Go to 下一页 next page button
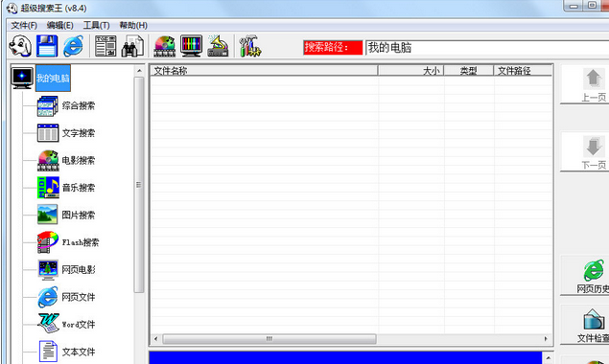Image resolution: width=609 pixels, height=364 pixels. point(593,151)
